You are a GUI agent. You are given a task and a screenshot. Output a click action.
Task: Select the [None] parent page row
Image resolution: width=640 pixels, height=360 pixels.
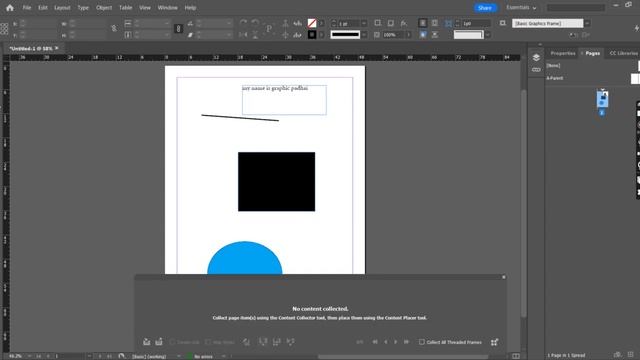(x=593, y=66)
